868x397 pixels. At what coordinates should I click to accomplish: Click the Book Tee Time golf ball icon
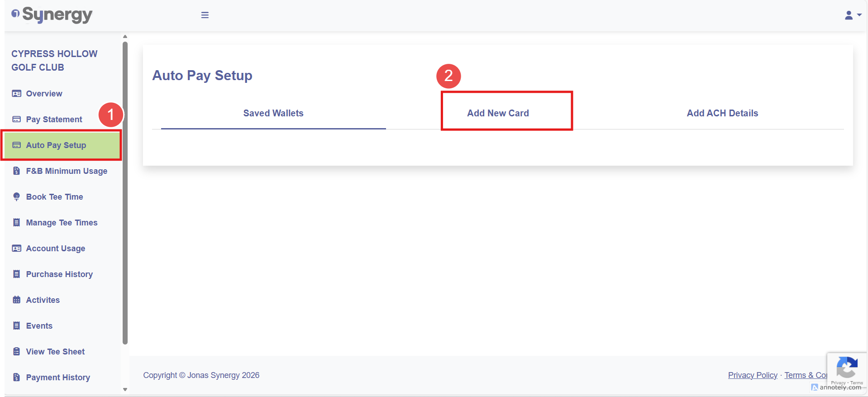tap(17, 197)
